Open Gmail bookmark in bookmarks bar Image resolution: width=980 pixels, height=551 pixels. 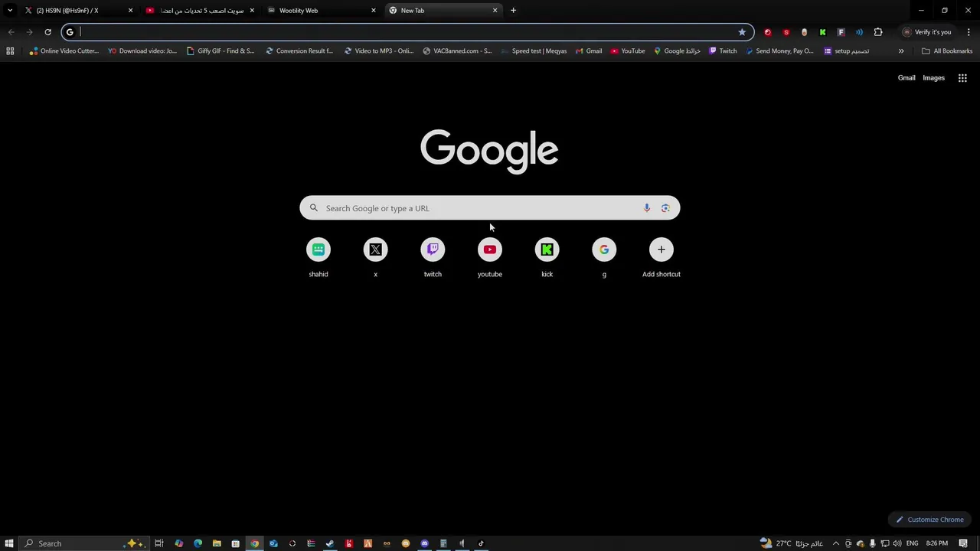tap(588, 51)
